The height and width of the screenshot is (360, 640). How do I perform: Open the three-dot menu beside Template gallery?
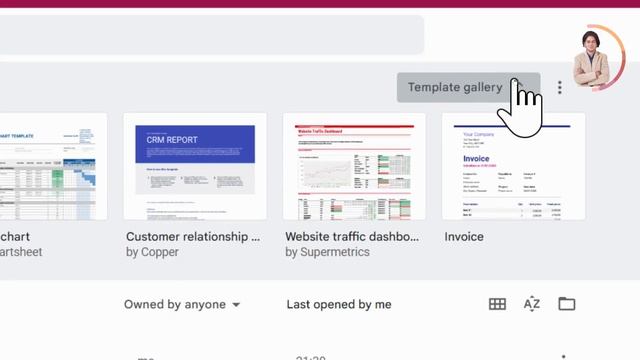point(560,87)
